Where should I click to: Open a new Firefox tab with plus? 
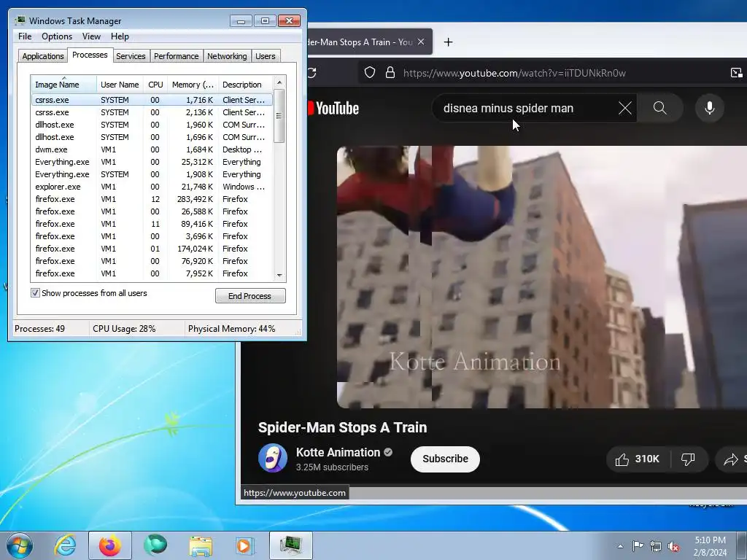coord(448,42)
